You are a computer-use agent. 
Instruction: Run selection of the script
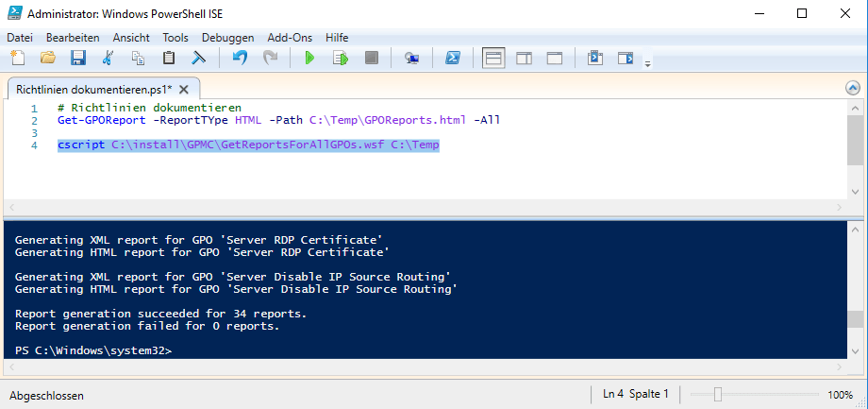[340, 59]
